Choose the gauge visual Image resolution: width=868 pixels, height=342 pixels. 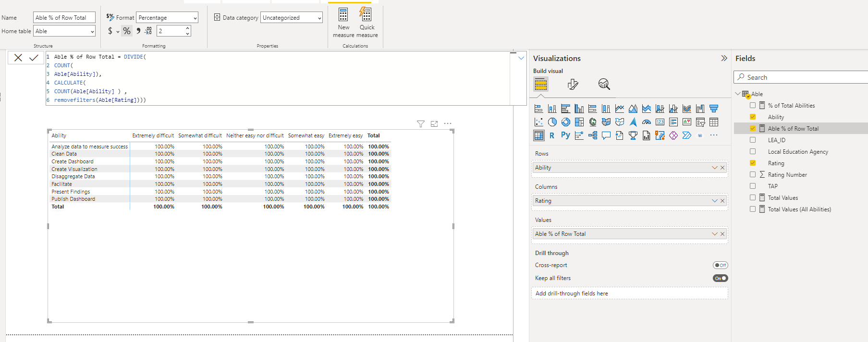[x=647, y=122]
